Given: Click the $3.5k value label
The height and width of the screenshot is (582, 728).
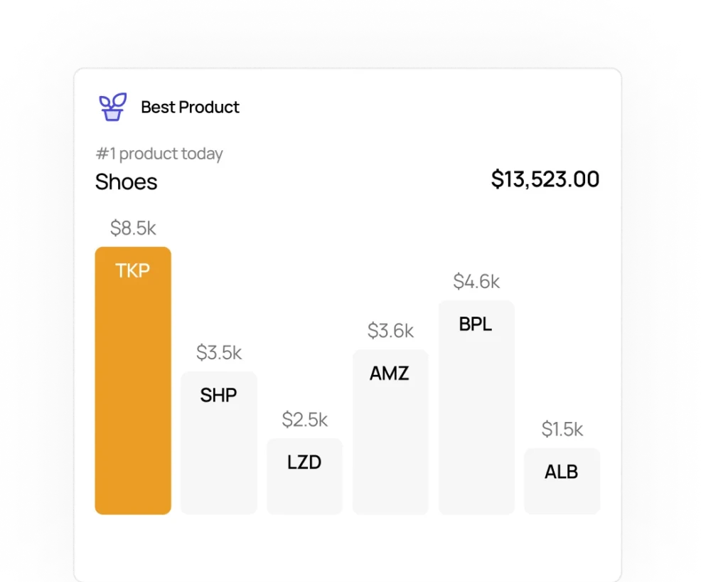Looking at the screenshot, I should point(219,352).
